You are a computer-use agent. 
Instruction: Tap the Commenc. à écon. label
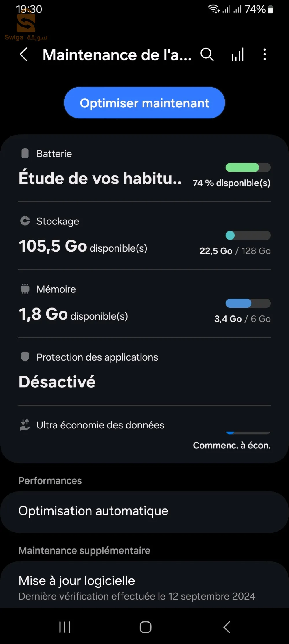click(x=232, y=445)
